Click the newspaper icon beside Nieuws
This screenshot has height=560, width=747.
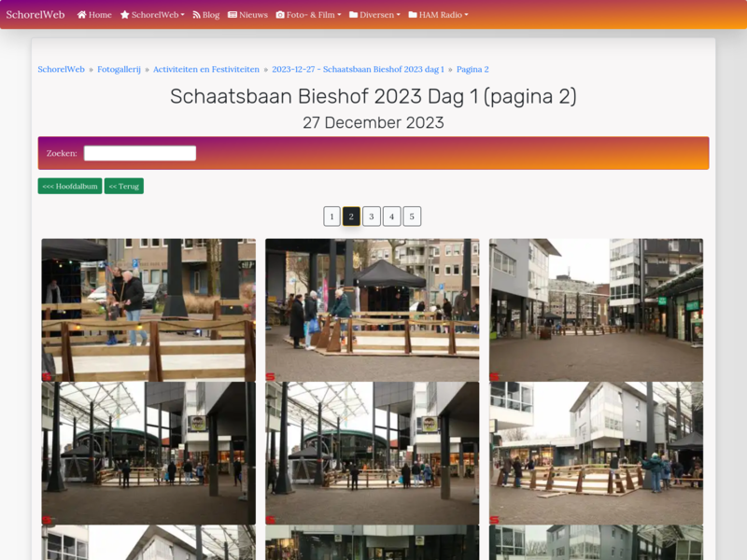point(233,15)
